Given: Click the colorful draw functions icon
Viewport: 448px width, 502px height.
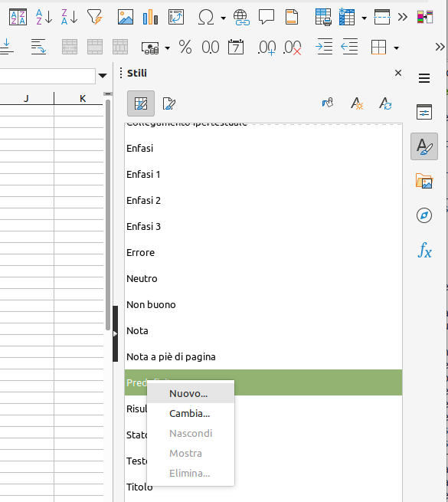Looking at the screenshot, I should pos(425,17).
